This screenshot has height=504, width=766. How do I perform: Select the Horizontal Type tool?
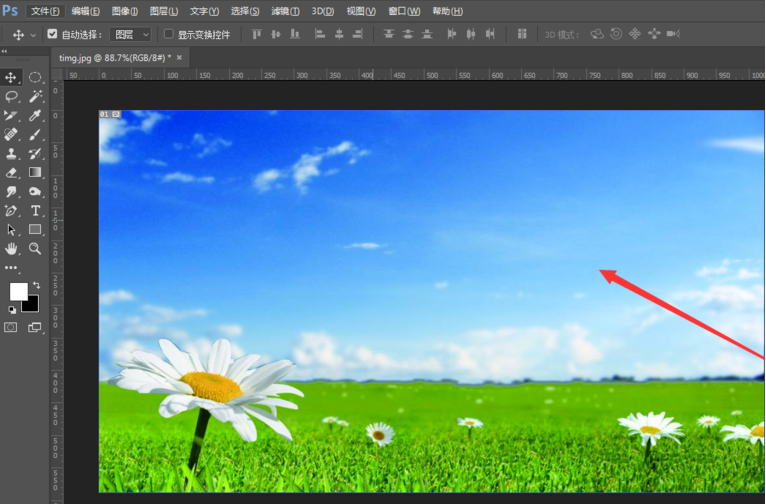point(35,211)
